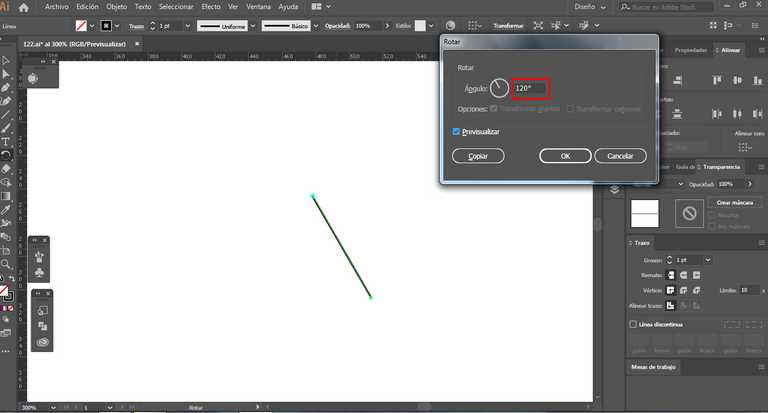The image size is (768, 413).
Task: Click Copiar in Rotar dialog
Action: [478, 156]
